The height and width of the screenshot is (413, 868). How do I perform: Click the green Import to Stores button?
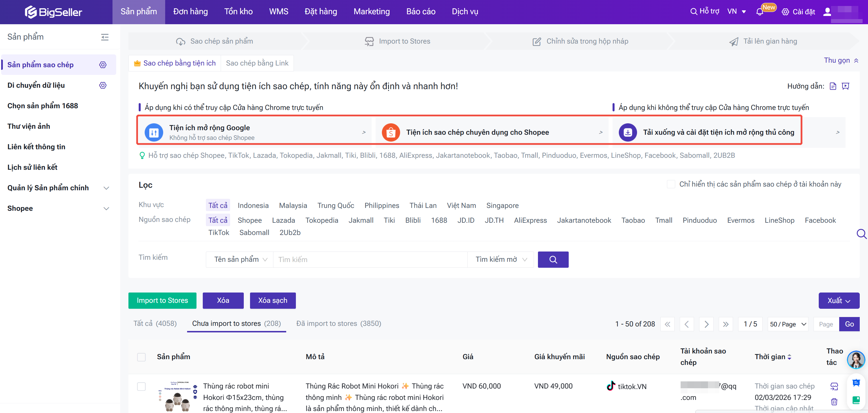click(x=162, y=300)
